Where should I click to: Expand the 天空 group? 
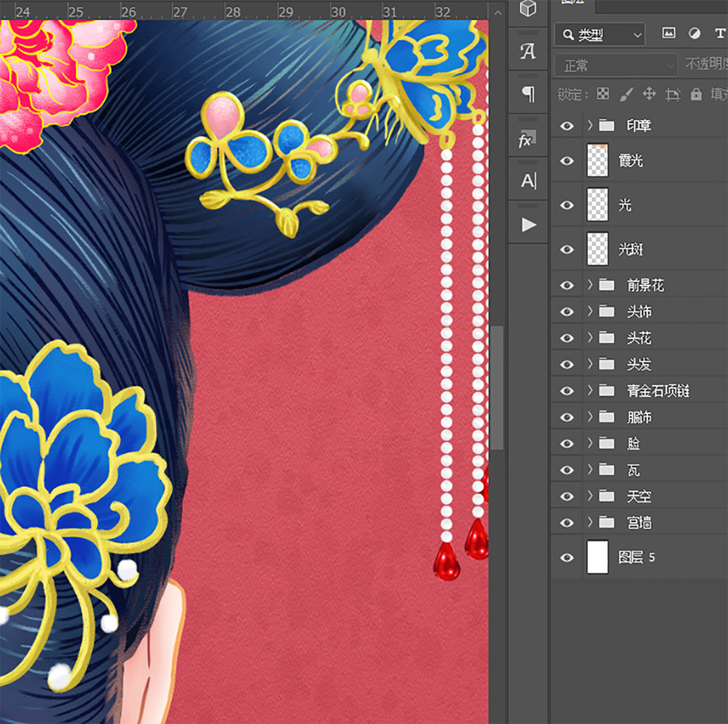[590, 497]
